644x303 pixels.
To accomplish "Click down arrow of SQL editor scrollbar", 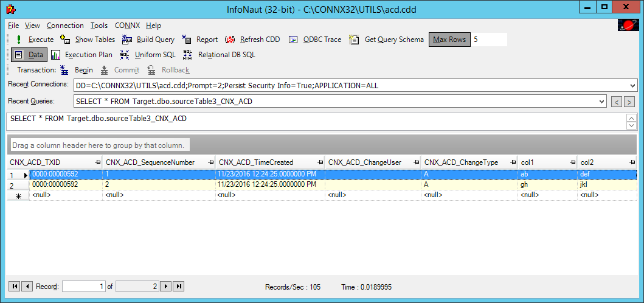I will pyautogui.click(x=631, y=126).
